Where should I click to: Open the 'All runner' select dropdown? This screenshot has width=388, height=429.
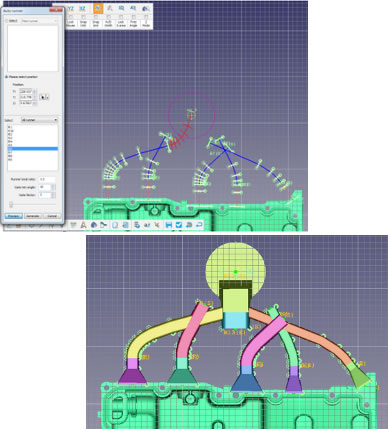(39, 120)
